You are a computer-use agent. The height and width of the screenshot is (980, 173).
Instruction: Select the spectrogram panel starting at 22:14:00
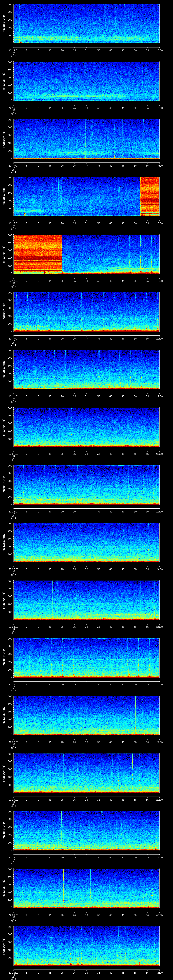86,24
